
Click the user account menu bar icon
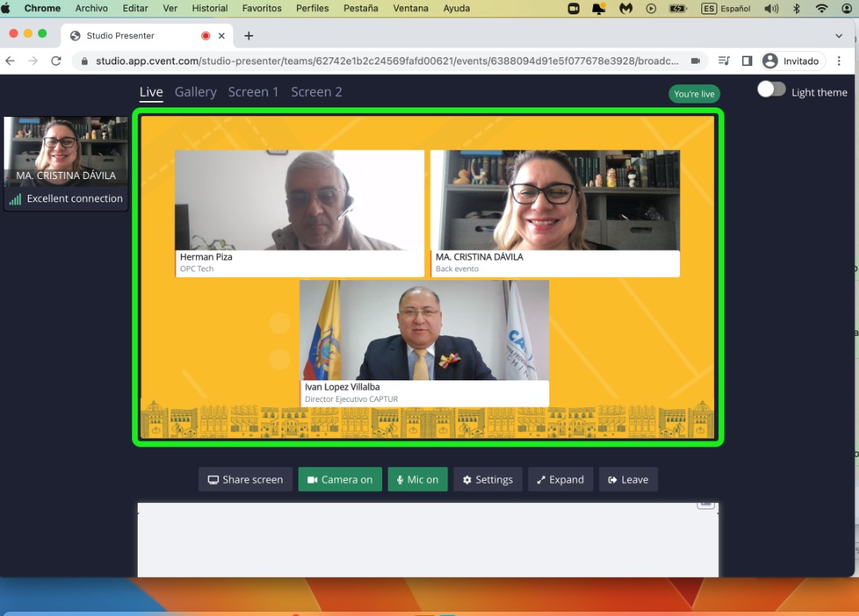[846, 8]
